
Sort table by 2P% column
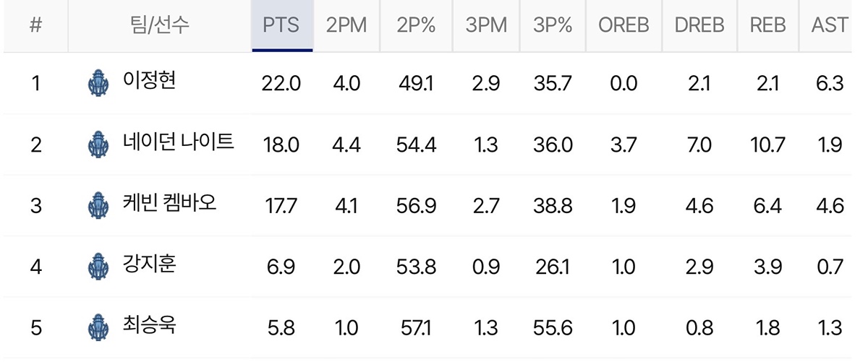[416, 25]
